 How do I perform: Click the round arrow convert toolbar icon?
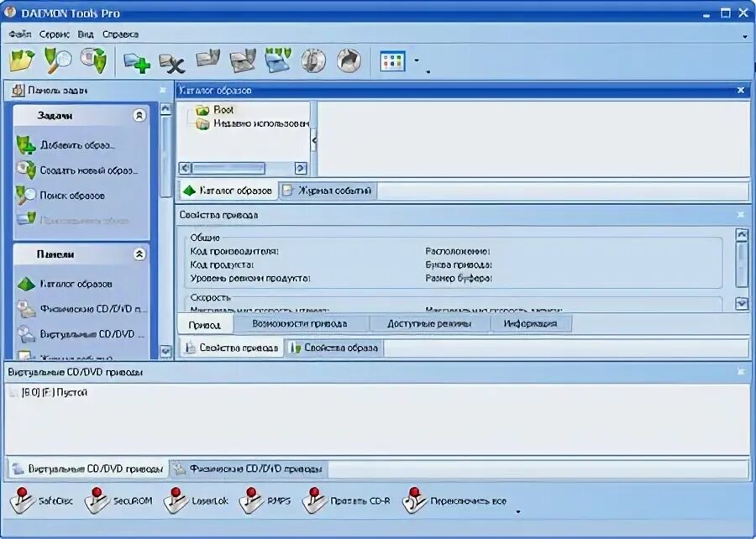click(x=349, y=61)
